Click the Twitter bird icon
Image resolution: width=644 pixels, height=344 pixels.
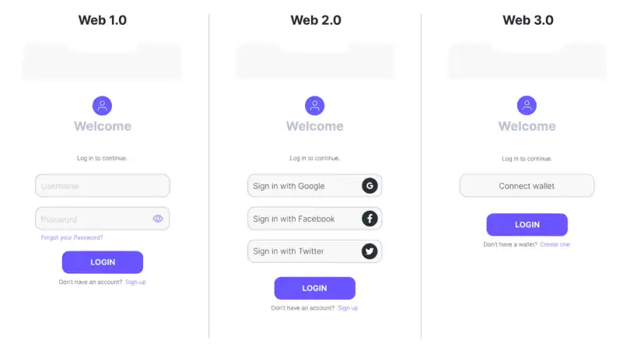(x=369, y=251)
